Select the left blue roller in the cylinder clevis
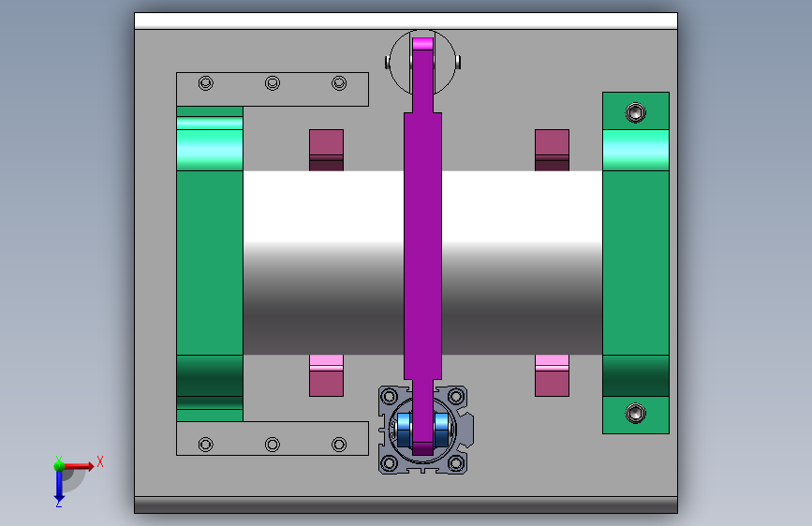Screen dimensions: 812x526 click(x=404, y=430)
